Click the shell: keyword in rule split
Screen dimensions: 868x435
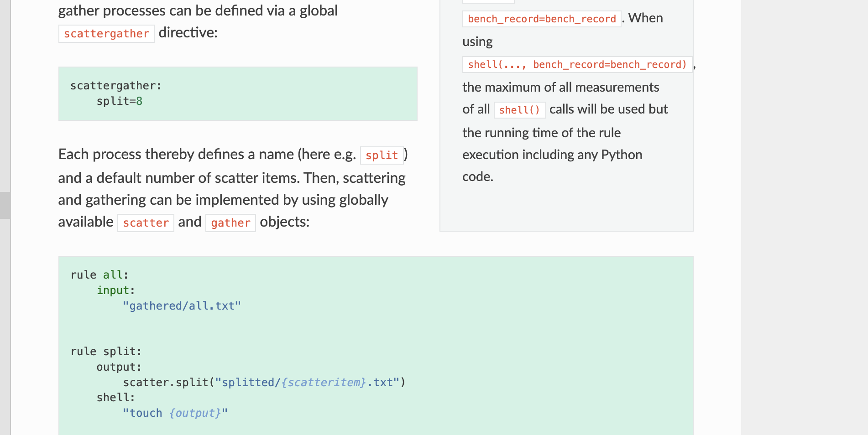(x=115, y=397)
